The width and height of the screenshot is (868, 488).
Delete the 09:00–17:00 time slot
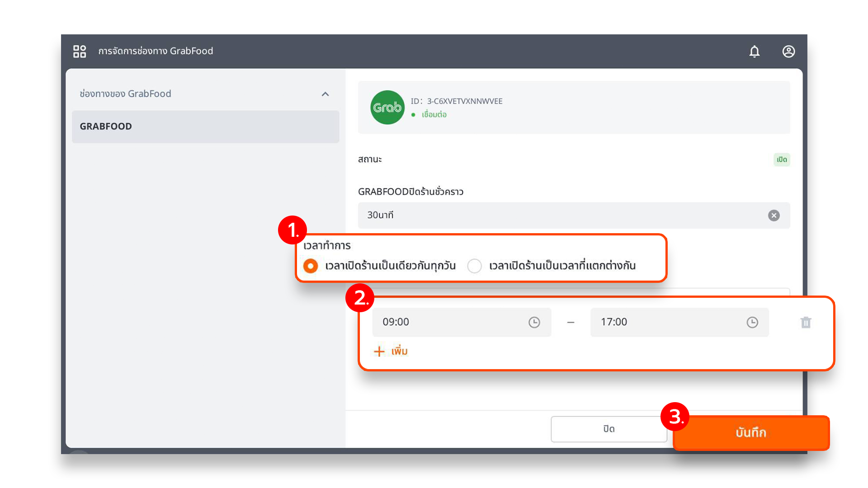(806, 322)
